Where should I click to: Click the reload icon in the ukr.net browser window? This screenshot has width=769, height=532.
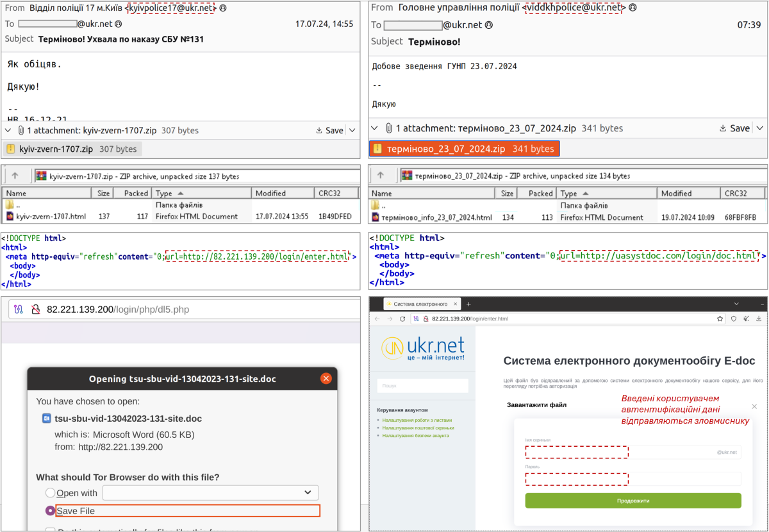click(x=402, y=319)
